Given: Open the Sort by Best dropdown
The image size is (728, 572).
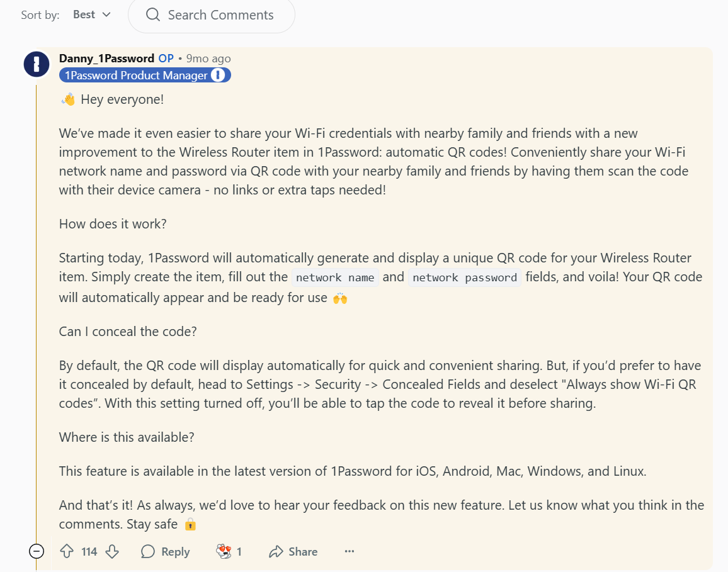Looking at the screenshot, I should tap(92, 14).
